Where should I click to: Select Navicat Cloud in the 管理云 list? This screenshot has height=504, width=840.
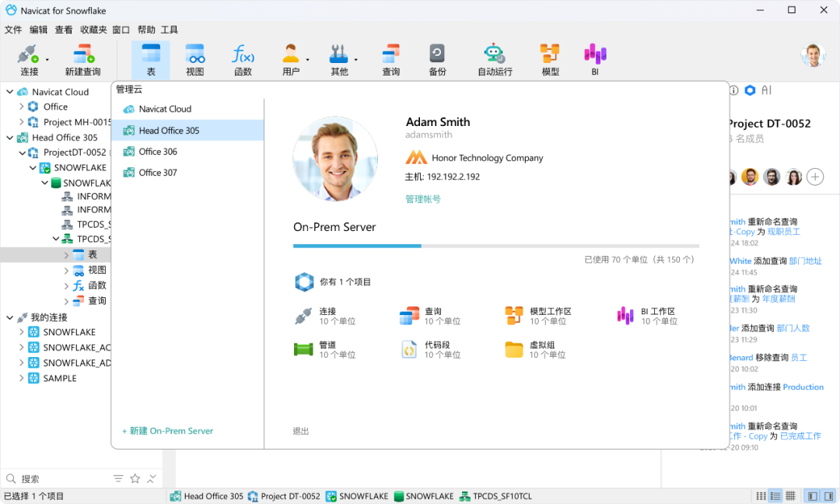click(187, 109)
